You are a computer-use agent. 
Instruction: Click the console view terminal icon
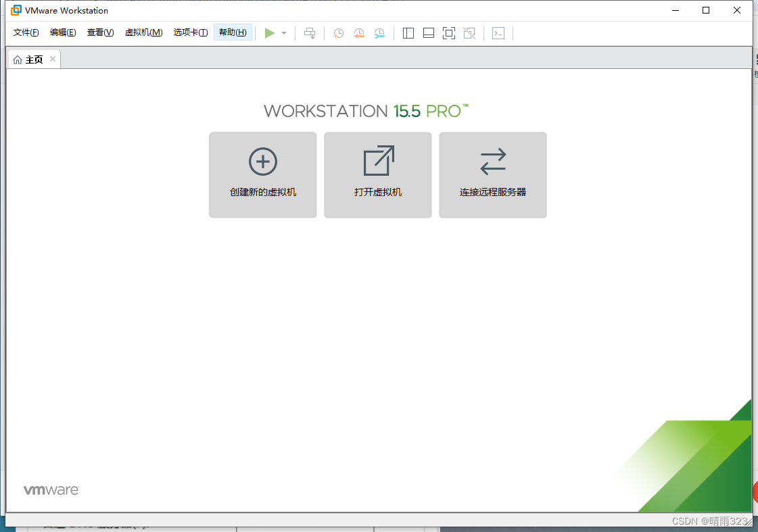click(498, 33)
